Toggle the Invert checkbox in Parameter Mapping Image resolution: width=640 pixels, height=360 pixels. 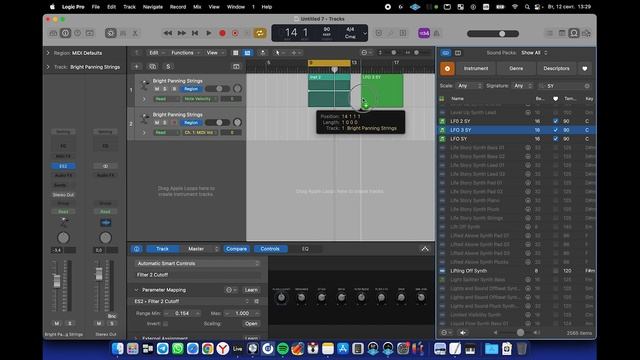[165, 324]
